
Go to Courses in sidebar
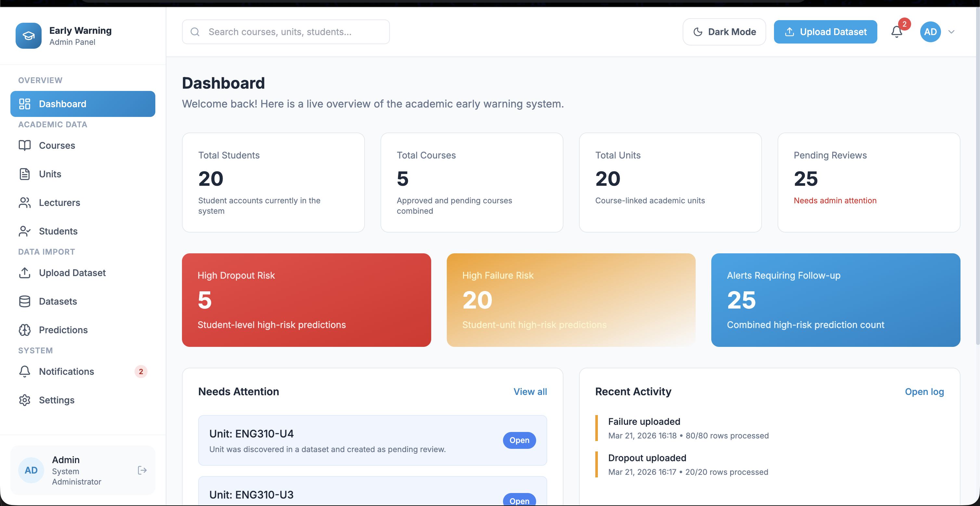pyautogui.click(x=83, y=145)
